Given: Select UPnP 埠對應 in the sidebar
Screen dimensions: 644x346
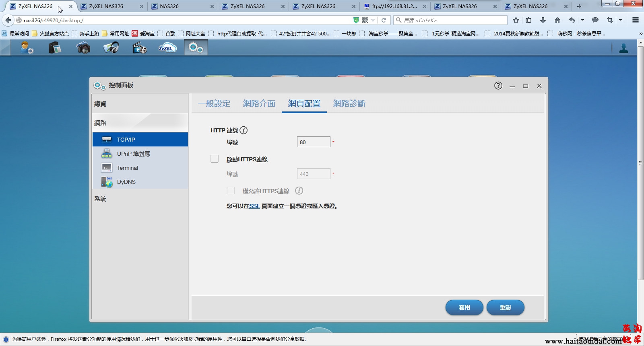Looking at the screenshot, I should [x=133, y=154].
